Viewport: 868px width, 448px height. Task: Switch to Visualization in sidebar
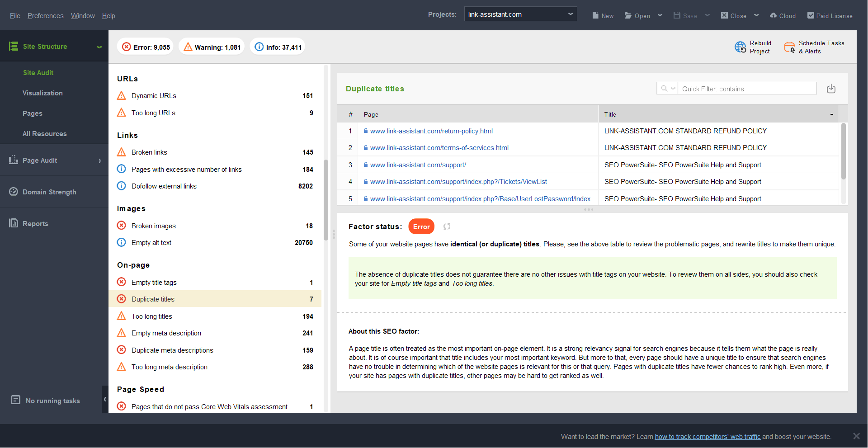(x=42, y=93)
